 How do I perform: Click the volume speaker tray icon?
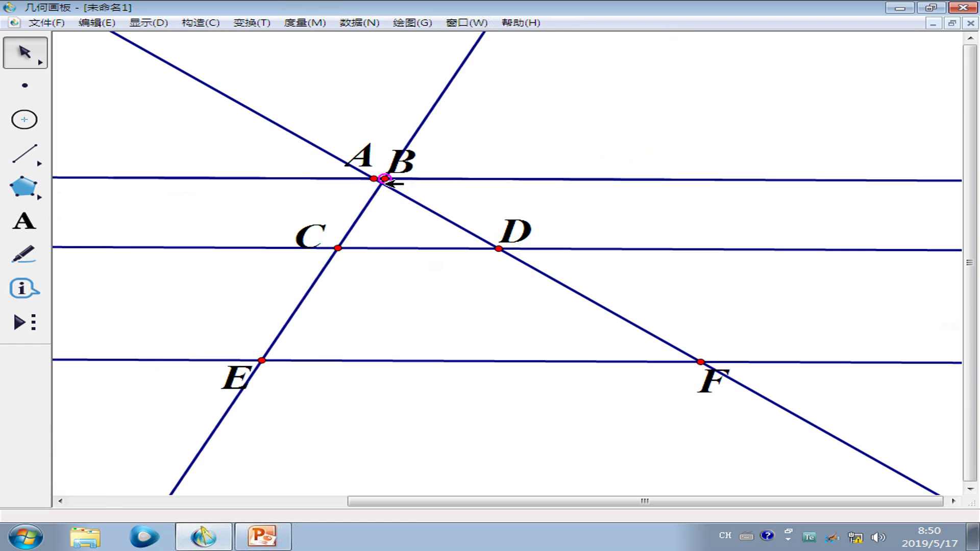pos(878,537)
